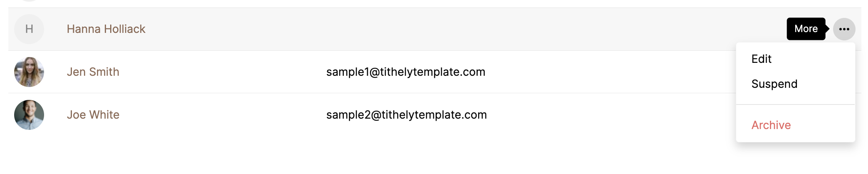Click the sample2@tithelytemplate.com email address
This screenshot has height=174, width=868.
pos(407,115)
